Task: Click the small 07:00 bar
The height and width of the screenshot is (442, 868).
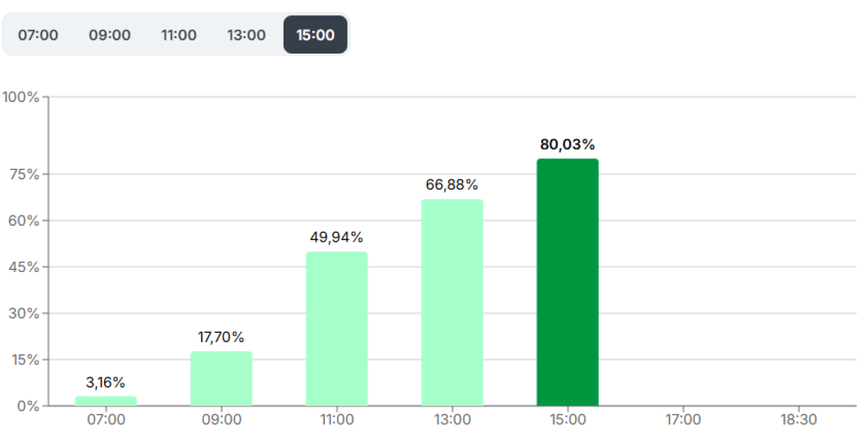Action: tap(106, 401)
